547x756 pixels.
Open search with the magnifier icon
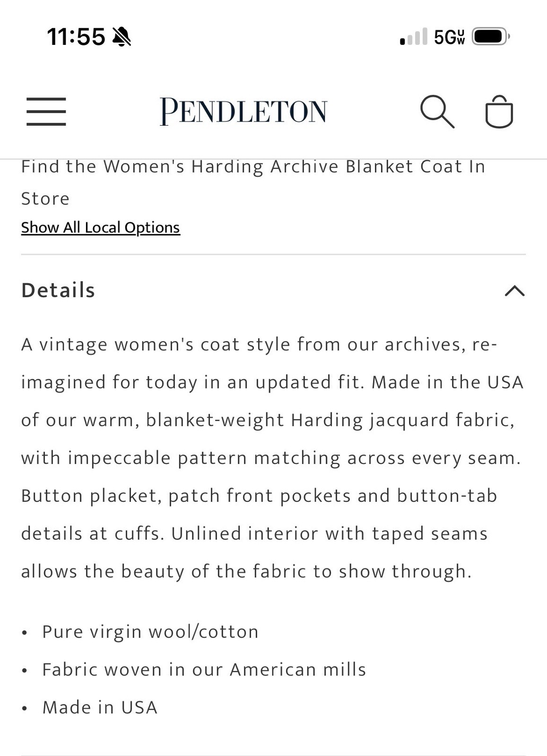pyautogui.click(x=437, y=112)
